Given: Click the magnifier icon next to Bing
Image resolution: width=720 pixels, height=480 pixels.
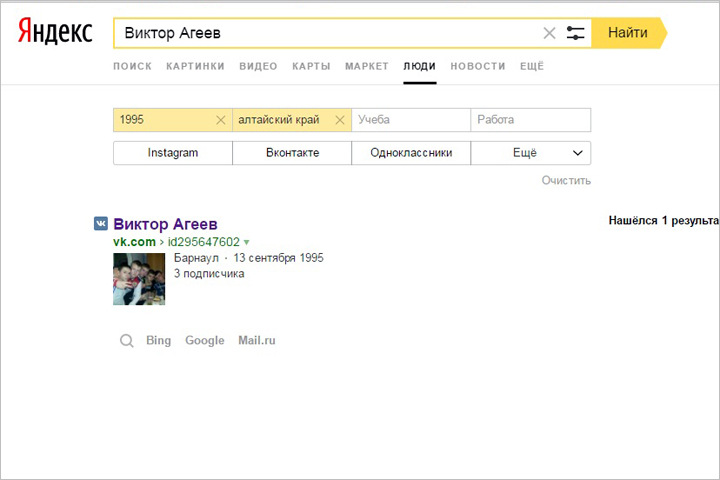Looking at the screenshot, I should 127,341.
